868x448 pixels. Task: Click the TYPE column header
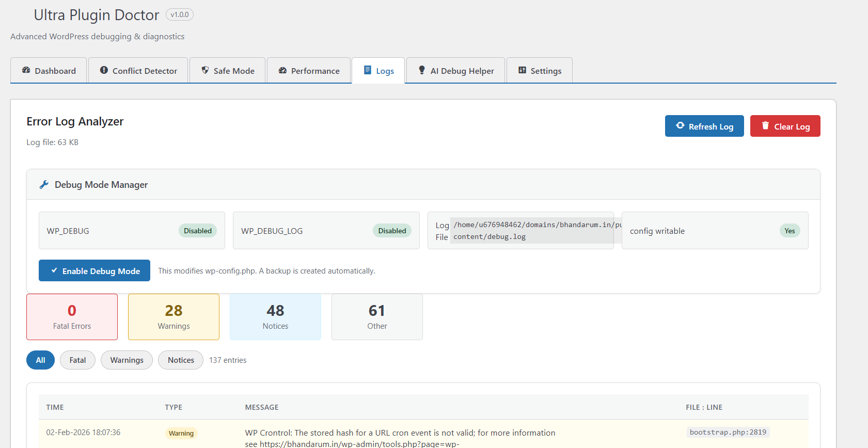click(x=173, y=407)
